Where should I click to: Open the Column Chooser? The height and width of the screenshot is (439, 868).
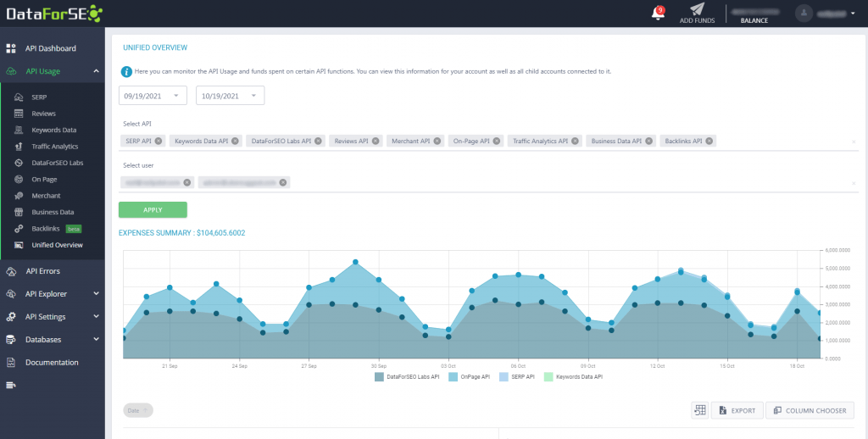click(810, 410)
